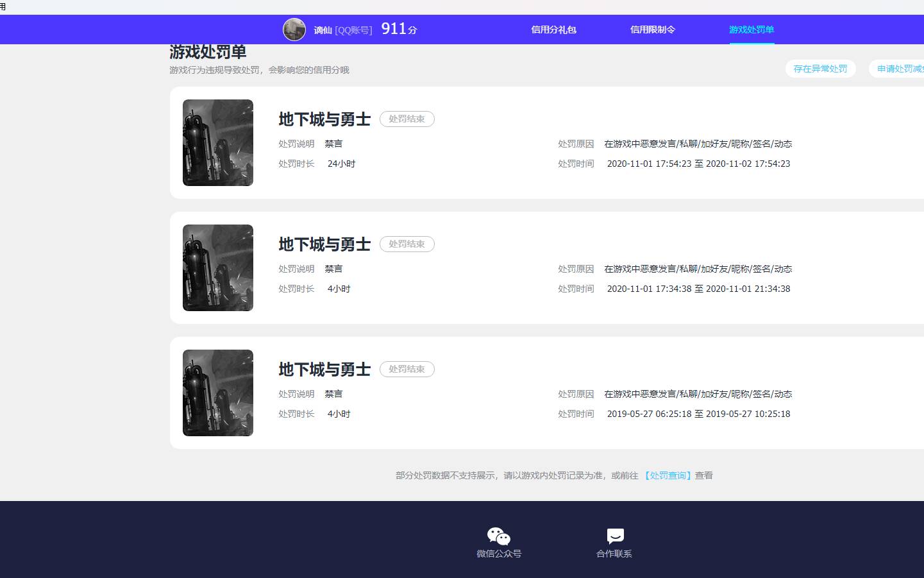The height and width of the screenshot is (578, 924).
Task: Click the user avatar in the header
Action: coord(294,30)
